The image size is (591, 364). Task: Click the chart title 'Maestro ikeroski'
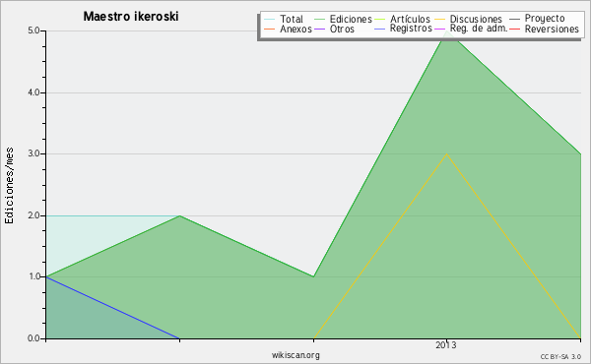pos(131,17)
